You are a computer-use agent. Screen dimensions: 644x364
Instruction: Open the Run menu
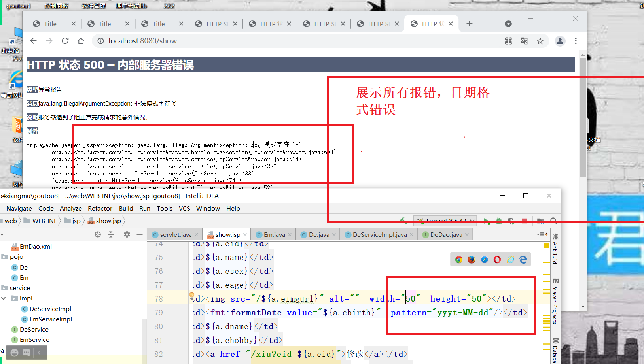(145, 208)
